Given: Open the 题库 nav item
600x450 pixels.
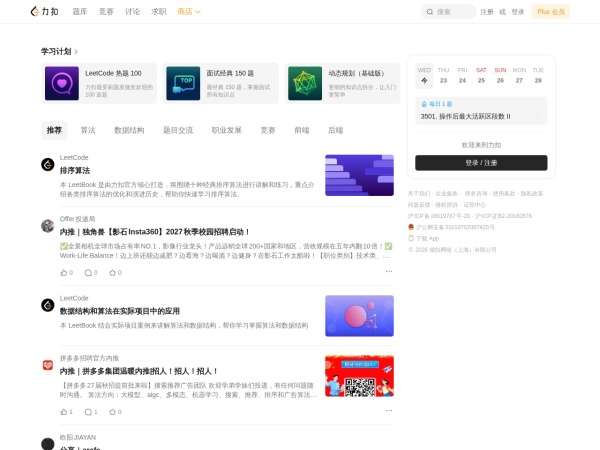Looking at the screenshot, I should pos(80,12).
